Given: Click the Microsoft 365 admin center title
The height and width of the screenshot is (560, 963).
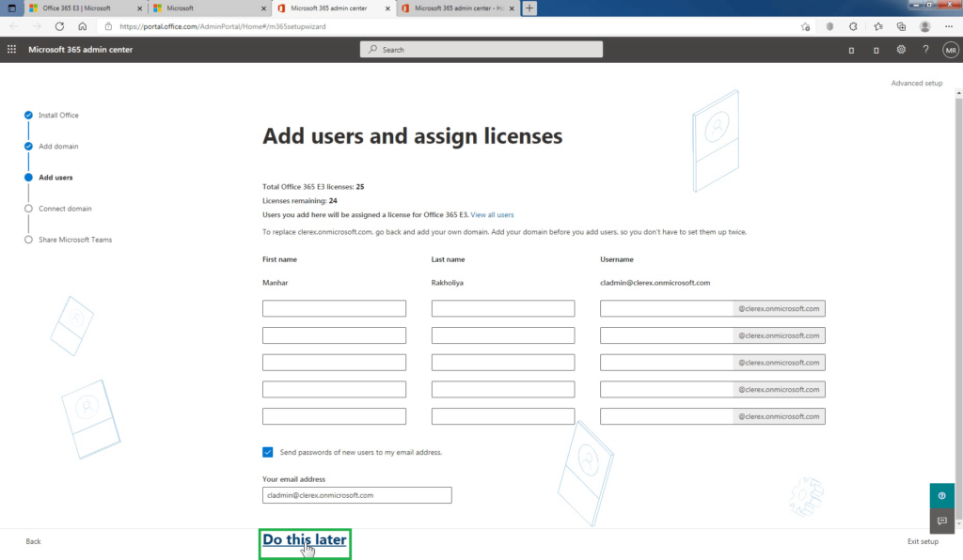Looking at the screenshot, I should pyautogui.click(x=81, y=50).
